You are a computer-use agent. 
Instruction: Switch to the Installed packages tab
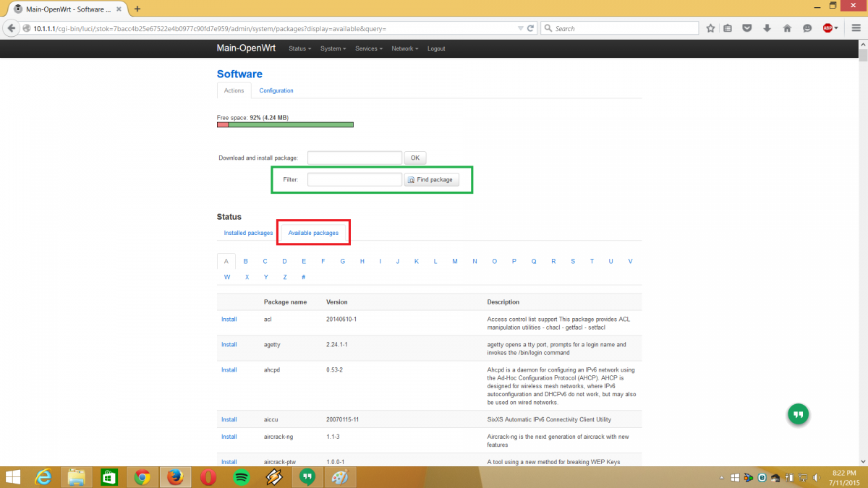click(x=248, y=233)
